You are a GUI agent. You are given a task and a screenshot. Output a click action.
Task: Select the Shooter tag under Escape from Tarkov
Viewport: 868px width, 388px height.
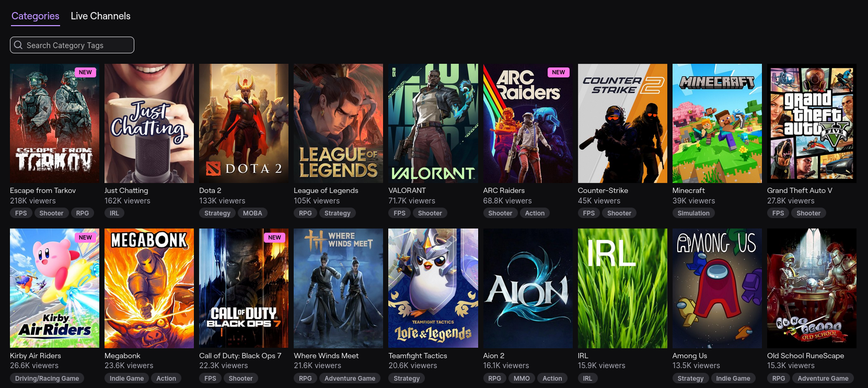(x=51, y=213)
